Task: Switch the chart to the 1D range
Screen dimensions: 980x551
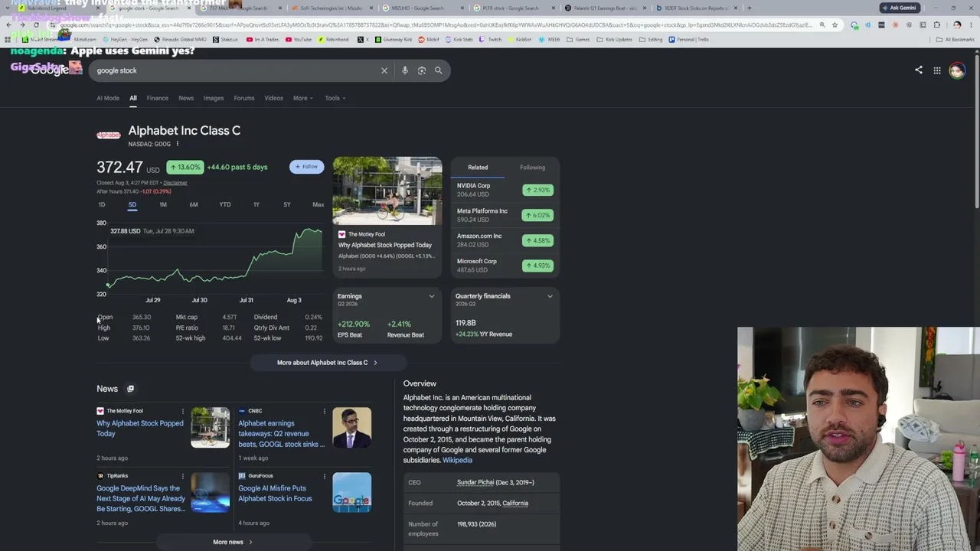Action: [102, 204]
